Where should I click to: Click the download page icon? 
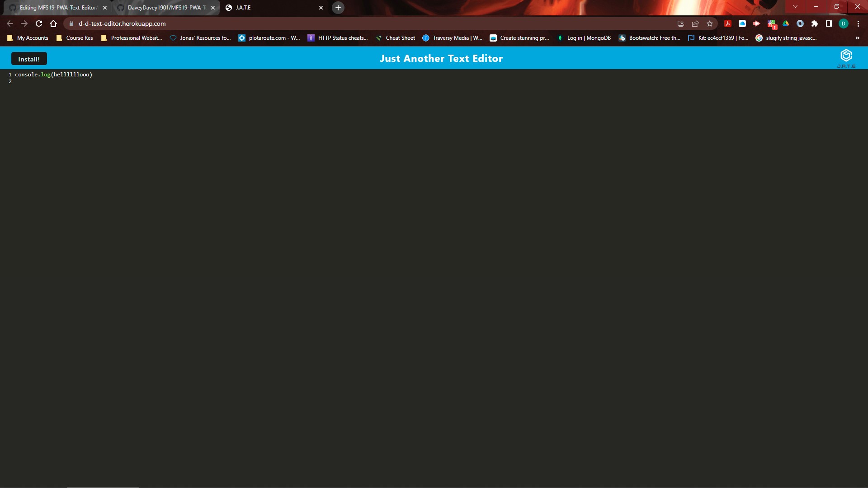pyautogui.click(x=680, y=23)
